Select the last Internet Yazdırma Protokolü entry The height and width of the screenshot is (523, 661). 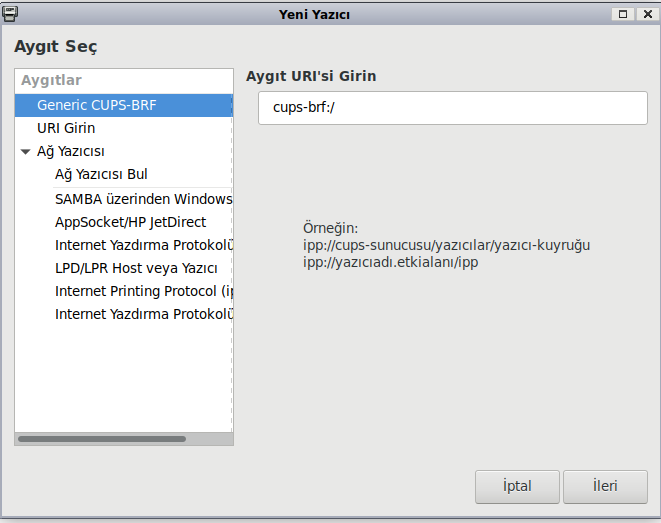[x=143, y=314]
